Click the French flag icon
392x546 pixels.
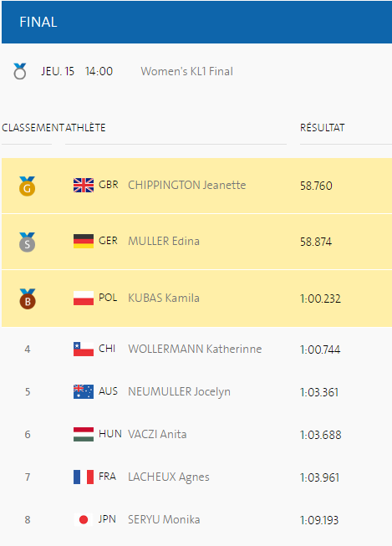(84, 477)
